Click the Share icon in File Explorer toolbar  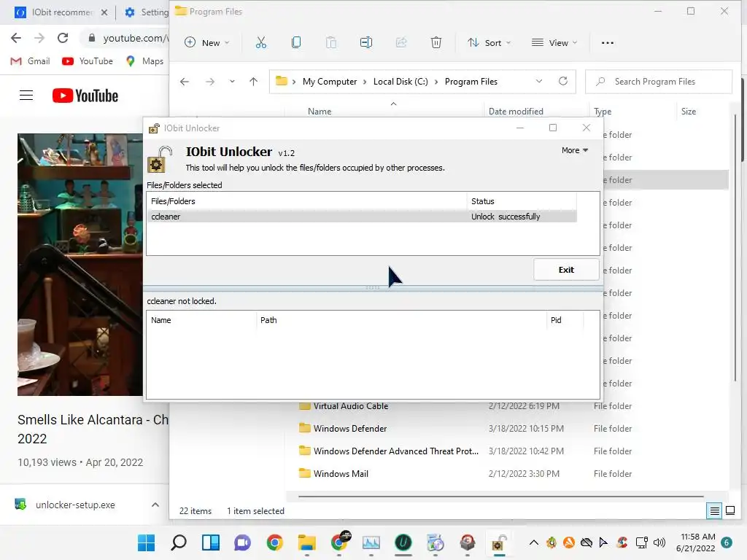[x=401, y=43]
